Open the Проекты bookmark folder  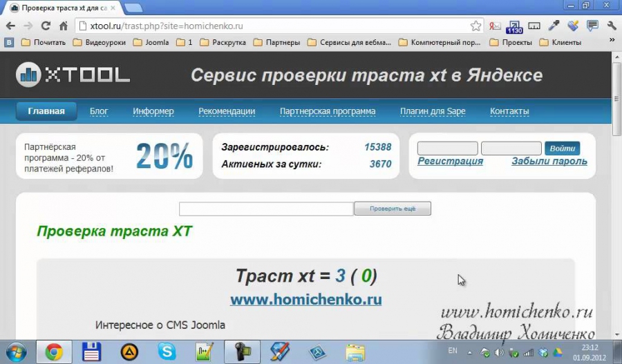pos(511,42)
